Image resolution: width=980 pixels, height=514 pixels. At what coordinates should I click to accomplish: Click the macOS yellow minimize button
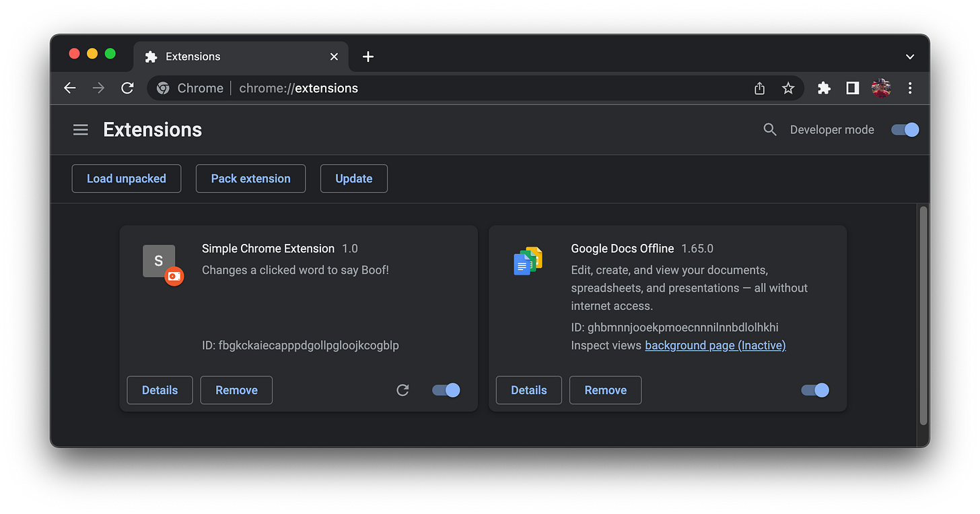point(92,54)
